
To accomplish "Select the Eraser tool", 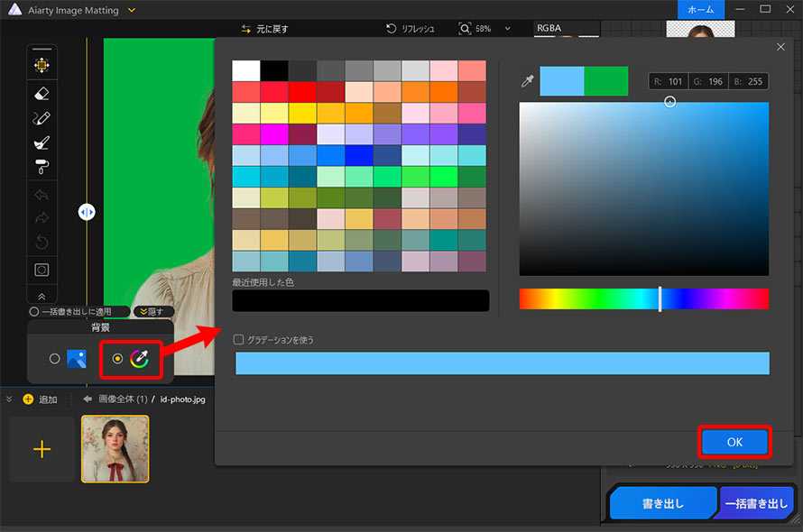I will pos(42,93).
